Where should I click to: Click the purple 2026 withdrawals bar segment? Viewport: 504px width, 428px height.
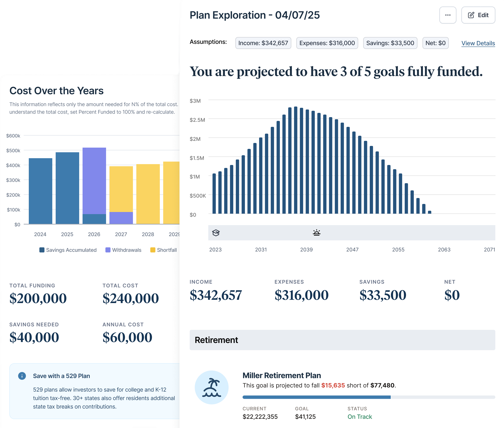[94, 181]
